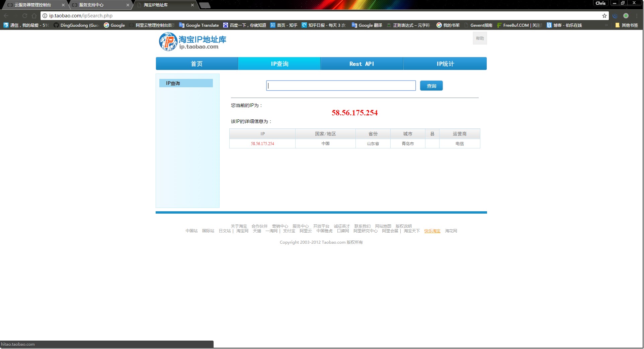Open the 天猫 footer link
The width and height of the screenshot is (644, 349).
257,231
